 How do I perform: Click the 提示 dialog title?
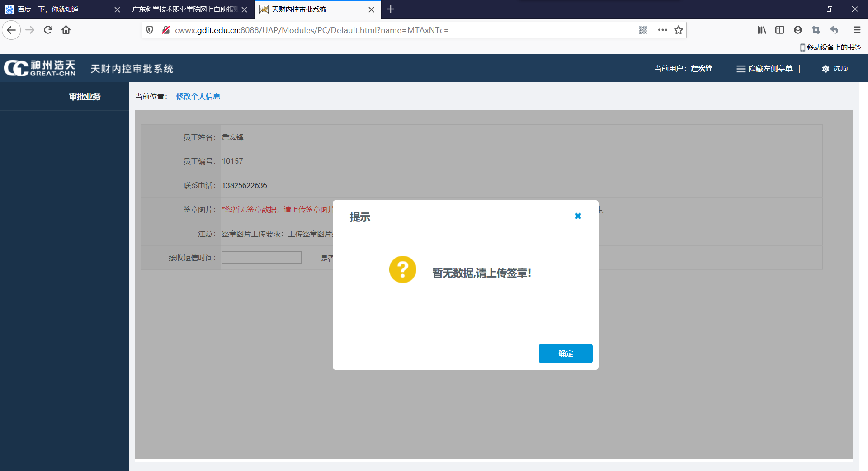tap(360, 217)
